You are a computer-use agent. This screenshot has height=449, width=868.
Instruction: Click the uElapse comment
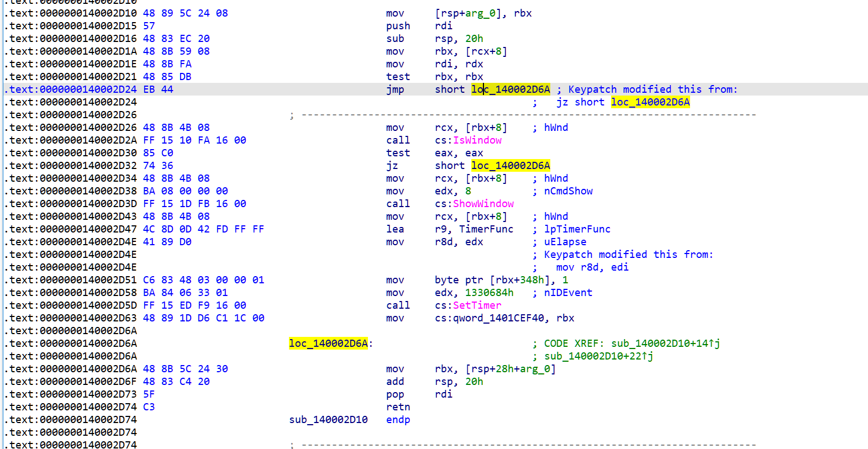tap(565, 242)
